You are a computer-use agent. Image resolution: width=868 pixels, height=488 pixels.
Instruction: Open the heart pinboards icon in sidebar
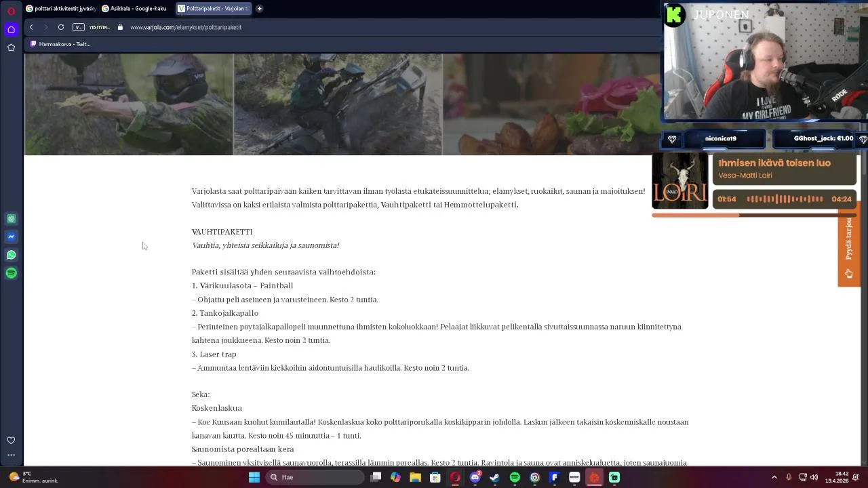pos(11,441)
